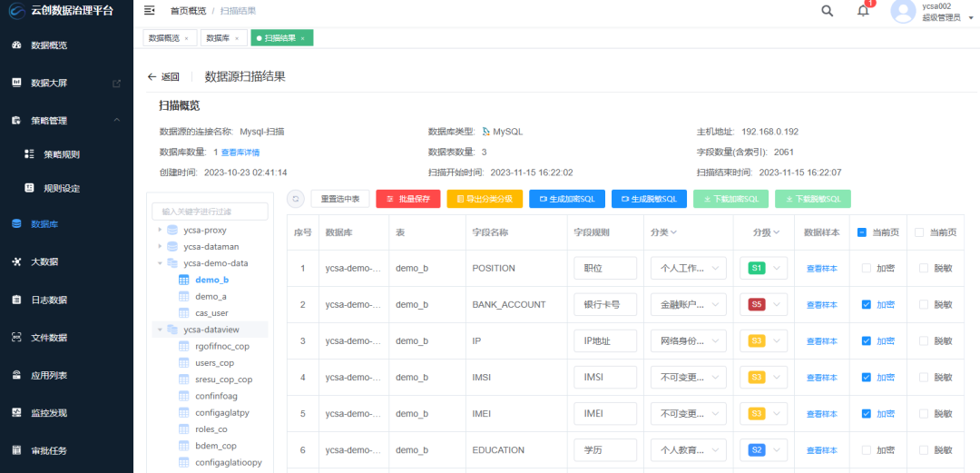Uncheck 加密 for IP row
980x473 pixels.
click(867, 340)
